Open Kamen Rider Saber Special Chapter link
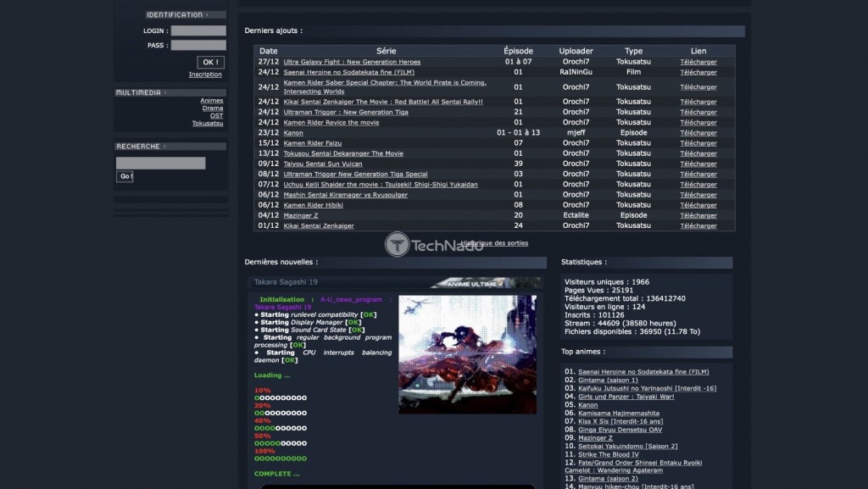The image size is (868, 489). tap(385, 86)
